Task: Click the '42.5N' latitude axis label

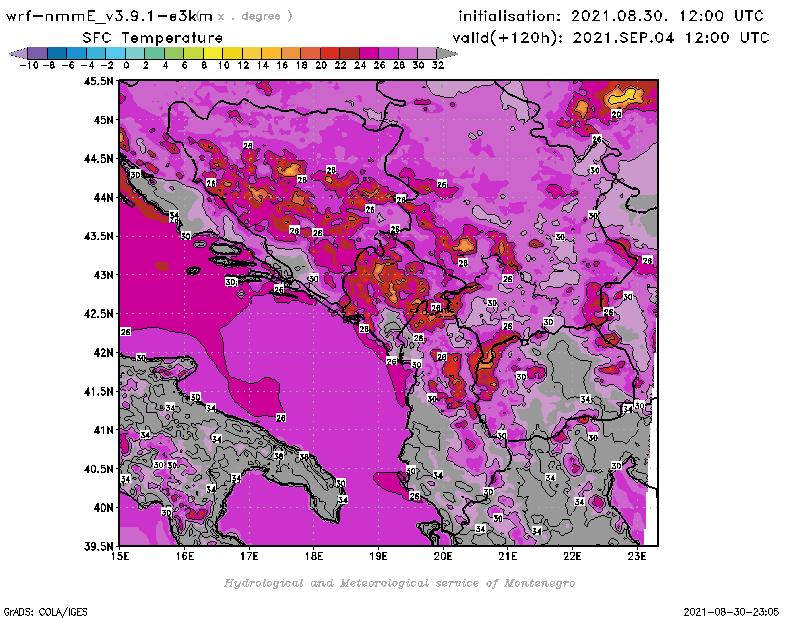Action: (x=98, y=314)
